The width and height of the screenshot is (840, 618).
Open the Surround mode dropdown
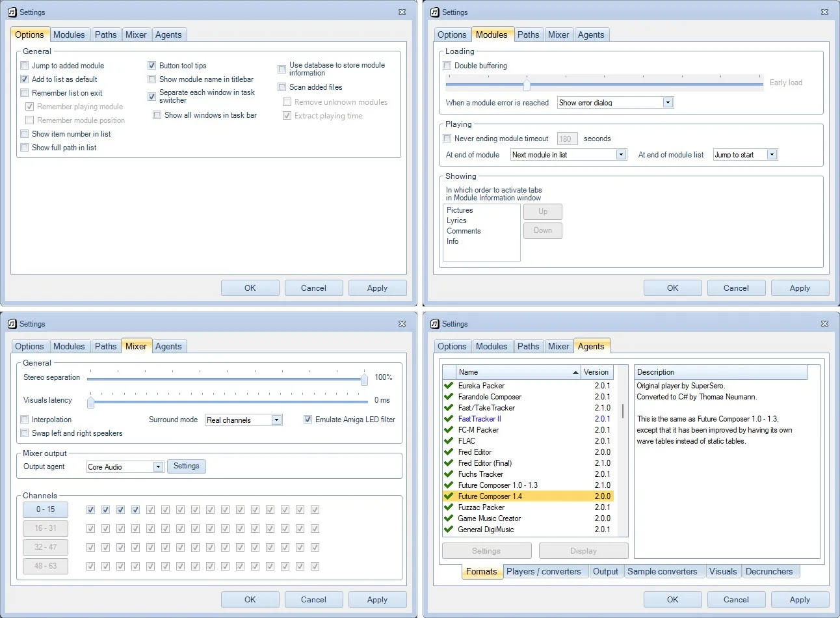(276, 420)
